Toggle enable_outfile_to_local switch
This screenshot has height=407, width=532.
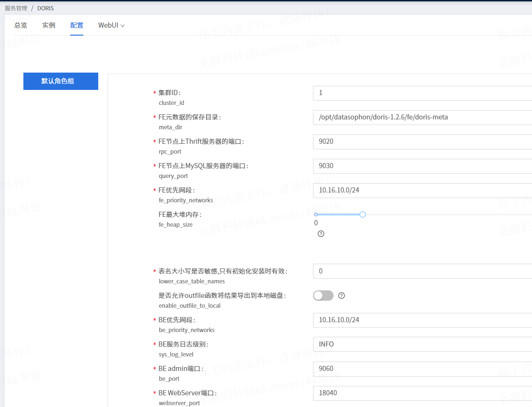(323, 296)
